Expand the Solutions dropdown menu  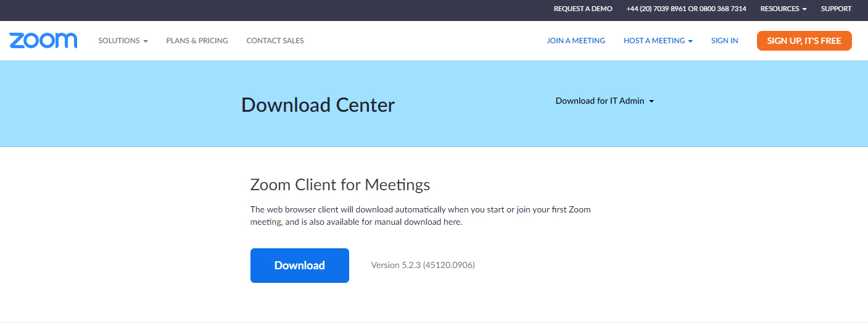[x=123, y=41]
